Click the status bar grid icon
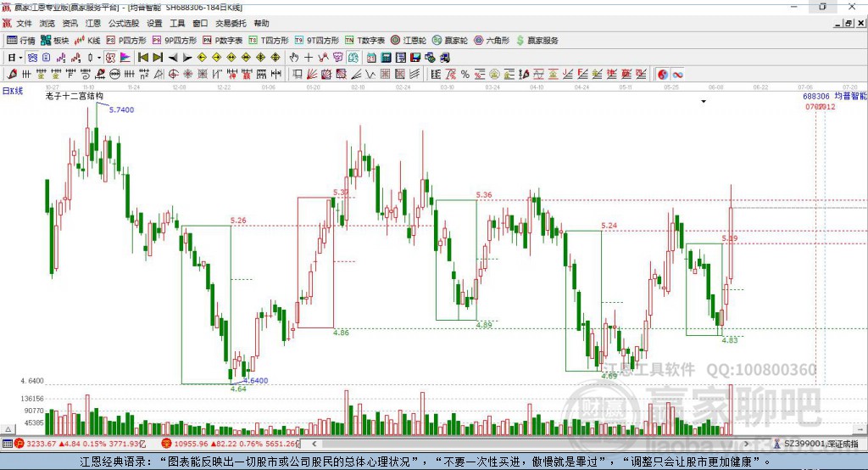Viewport: 868px width, 470px height. point(7,444)
